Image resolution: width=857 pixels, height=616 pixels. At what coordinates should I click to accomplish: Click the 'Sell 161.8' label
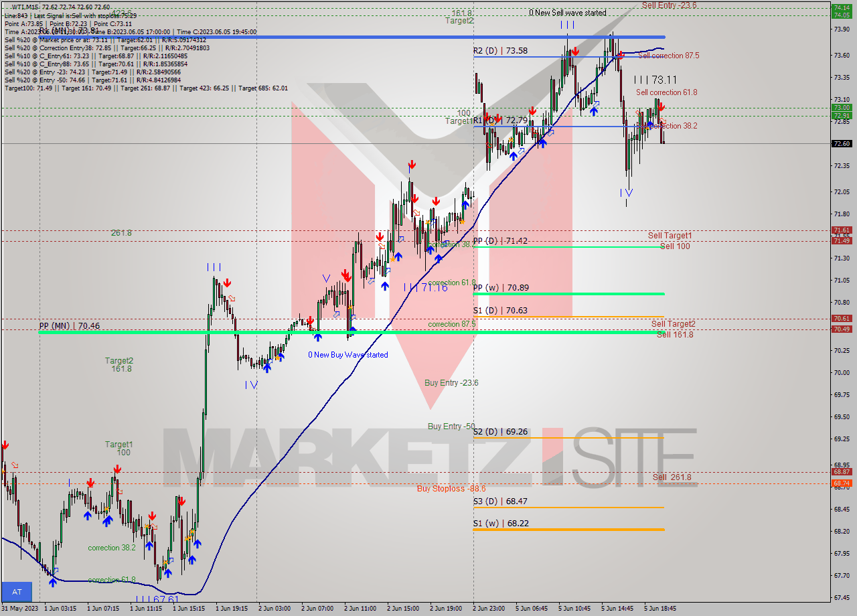(675, 334)
